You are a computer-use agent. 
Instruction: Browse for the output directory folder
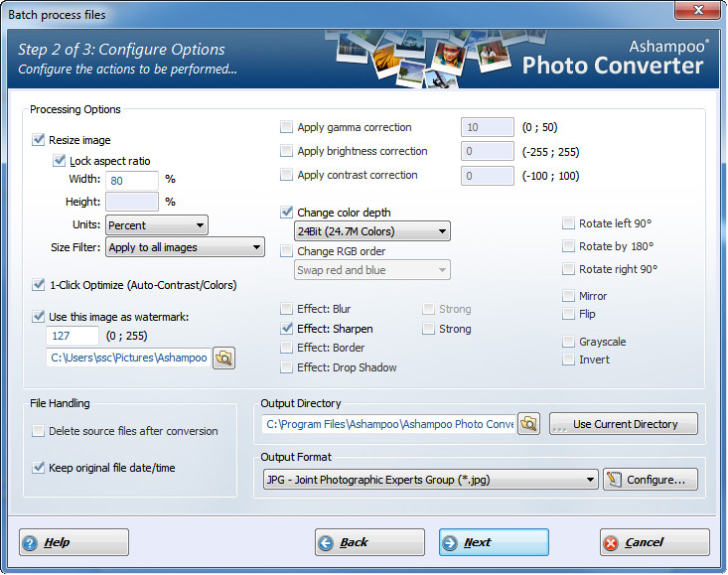[x=528, y=424]
